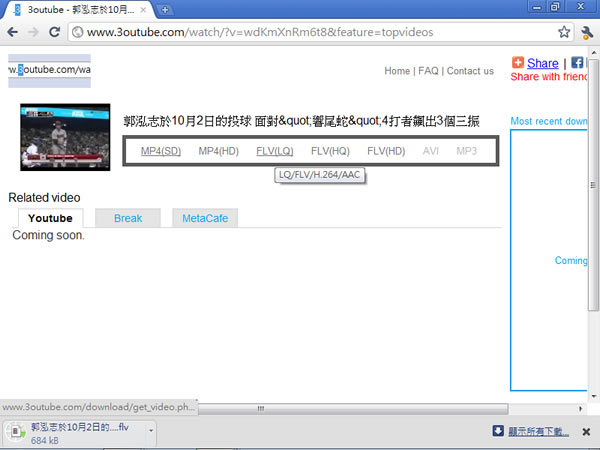The width and height of the screenshot is (600, 450).
Task: Click the orange Share plus icon
Action: click(518, 62)
